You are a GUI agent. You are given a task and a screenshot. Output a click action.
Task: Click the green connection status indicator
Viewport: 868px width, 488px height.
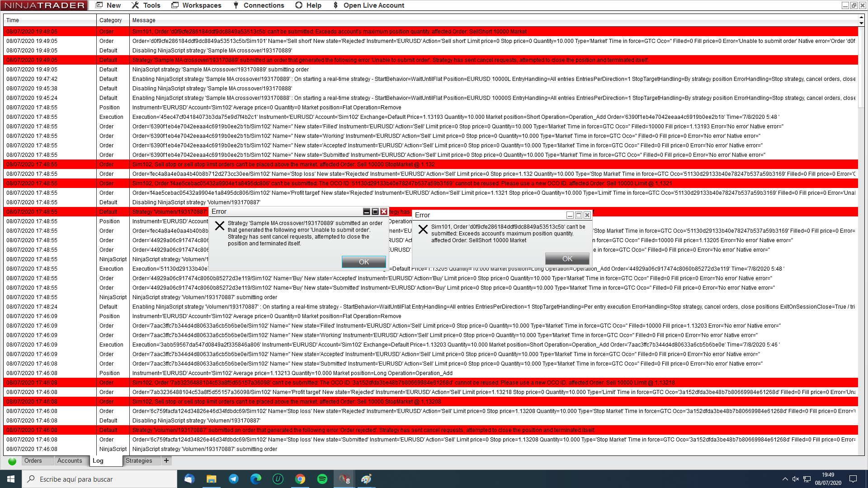point(12,461)
